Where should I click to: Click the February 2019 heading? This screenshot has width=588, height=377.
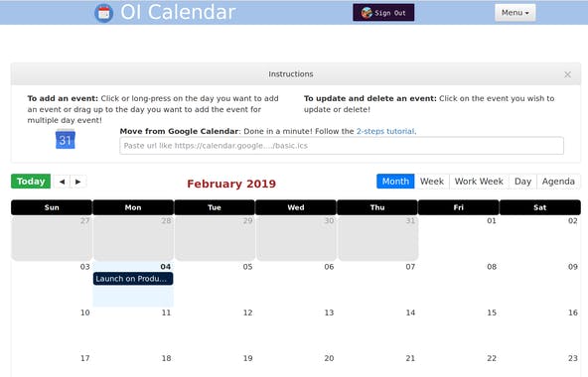tap(231, 184)
